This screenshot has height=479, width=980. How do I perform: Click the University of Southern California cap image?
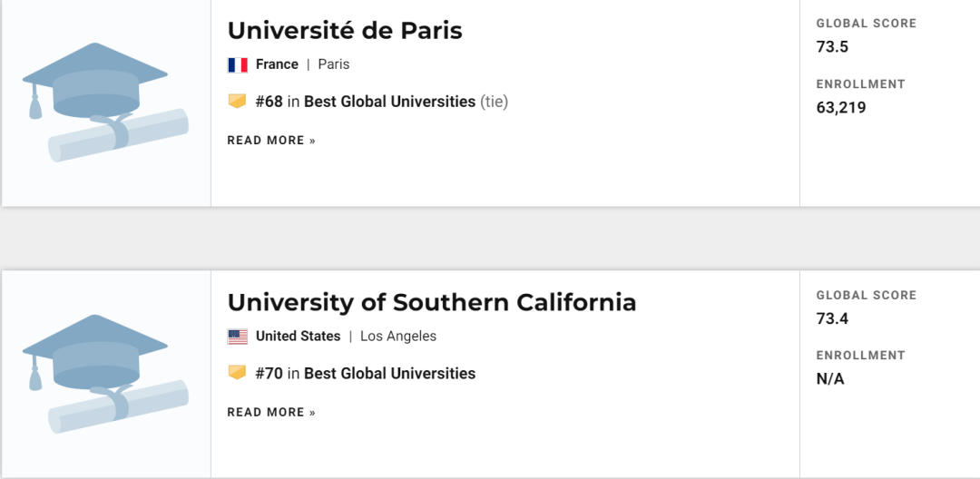105,374
